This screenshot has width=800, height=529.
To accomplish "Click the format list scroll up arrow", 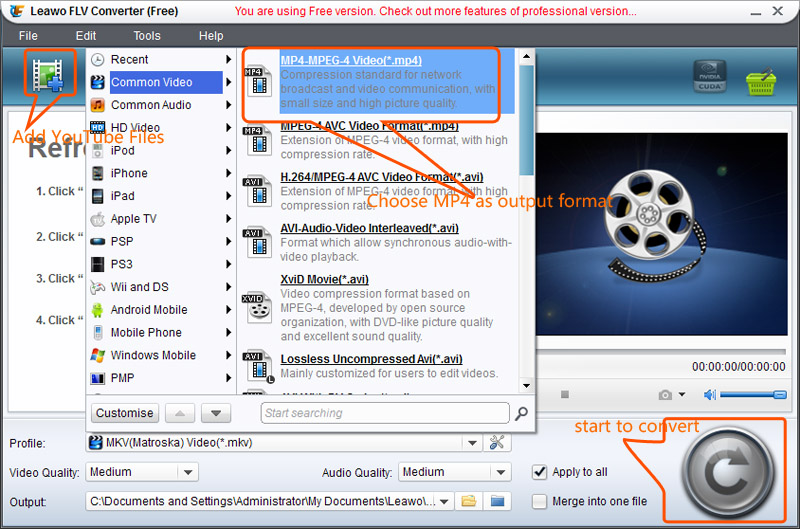I will pyautogui.click(x=527, y=56).
